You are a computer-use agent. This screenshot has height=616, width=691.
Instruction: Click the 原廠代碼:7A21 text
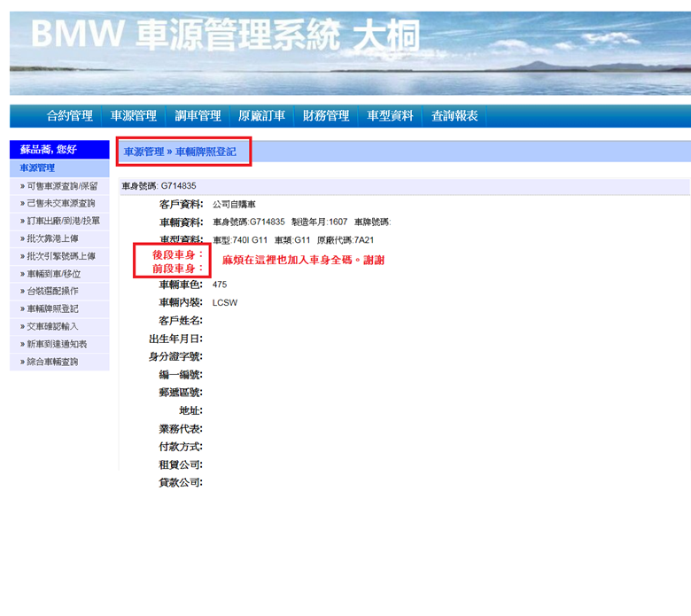tap(345, 240)
